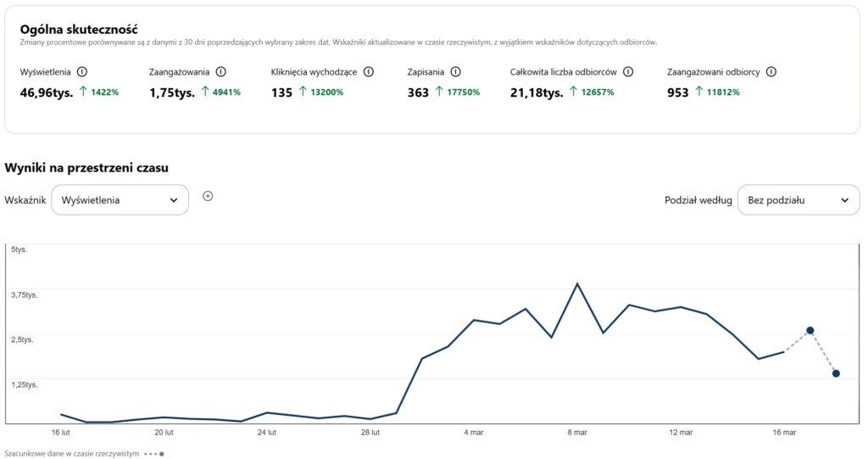The image size is (868, 459).
Task: Click the info icon next to Wyświetlenia
Action: point(82,72)
